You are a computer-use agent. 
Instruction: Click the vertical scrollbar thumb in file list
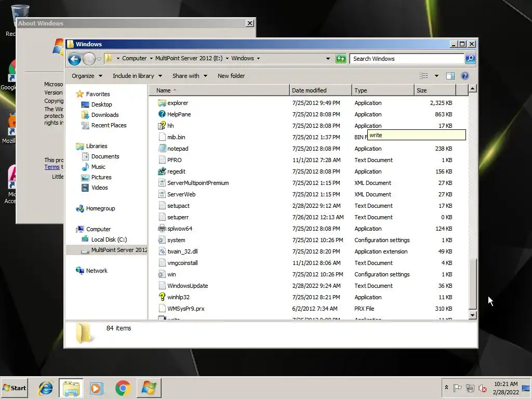pyautogui.click(x=472, y=284)
